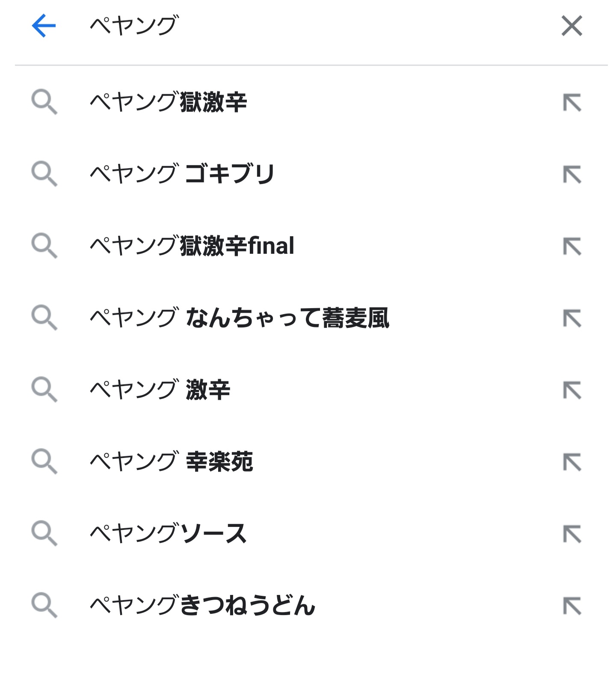The width and height of the screenshot is (616, 696).
Task: Open the suggestion ペヤング なんちゃって蕎麦風
Action: coord(240,318)
